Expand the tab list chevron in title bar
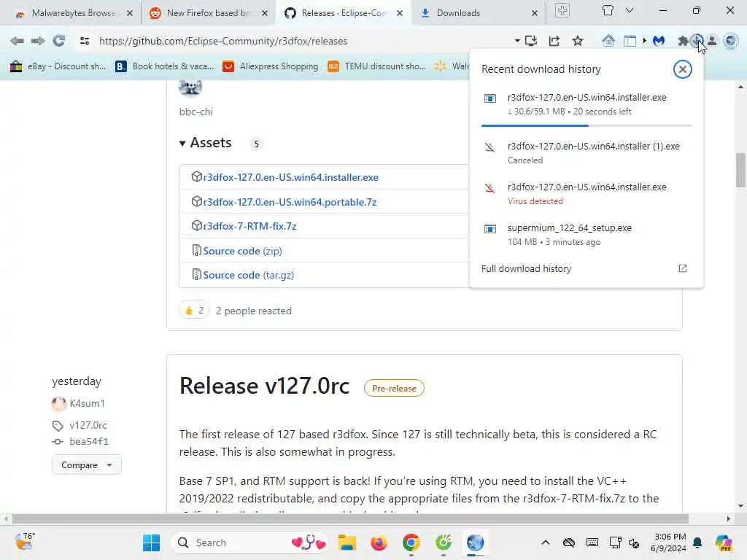The image size is (747, 560). click(630, 10)
